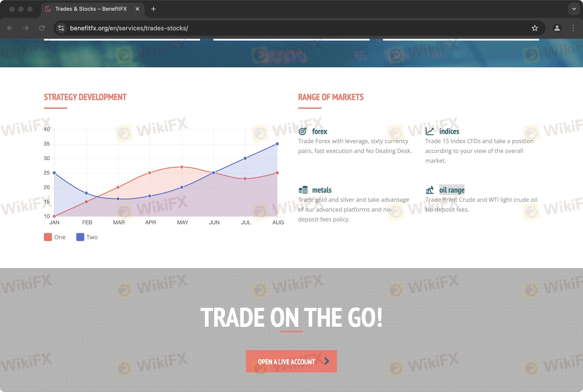Click the browser reload page button
583x392 pixels.
[x=42, y=28]
